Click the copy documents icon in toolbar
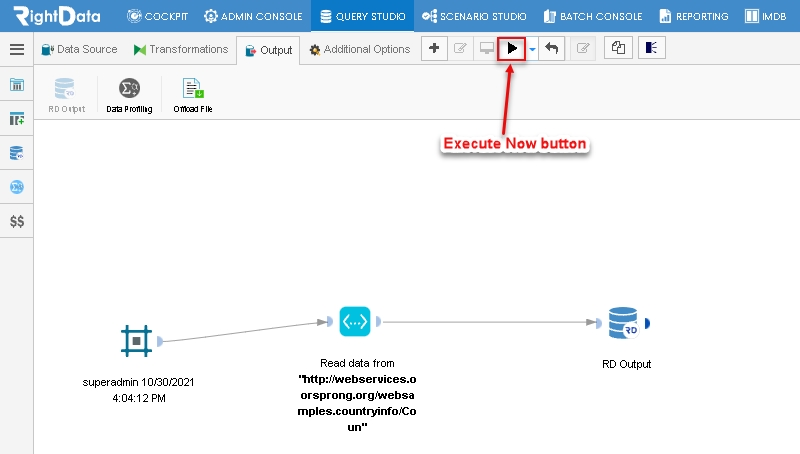Image resolution: width=800 pixels, height=454 pixels. point(618,48)
